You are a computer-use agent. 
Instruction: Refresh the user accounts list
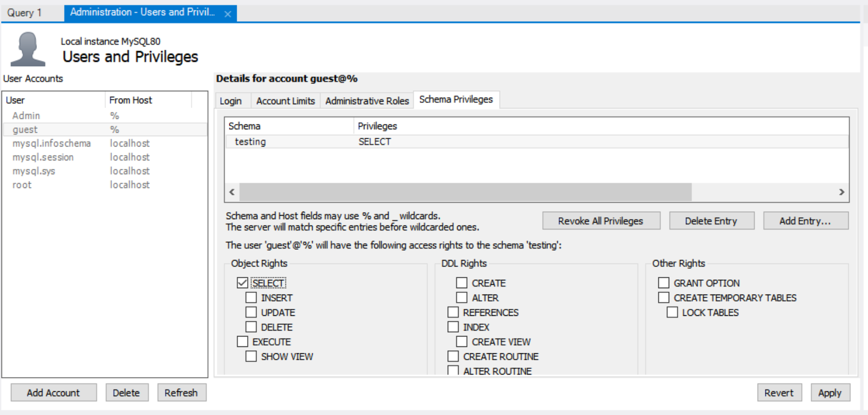[x=181, y=393]
